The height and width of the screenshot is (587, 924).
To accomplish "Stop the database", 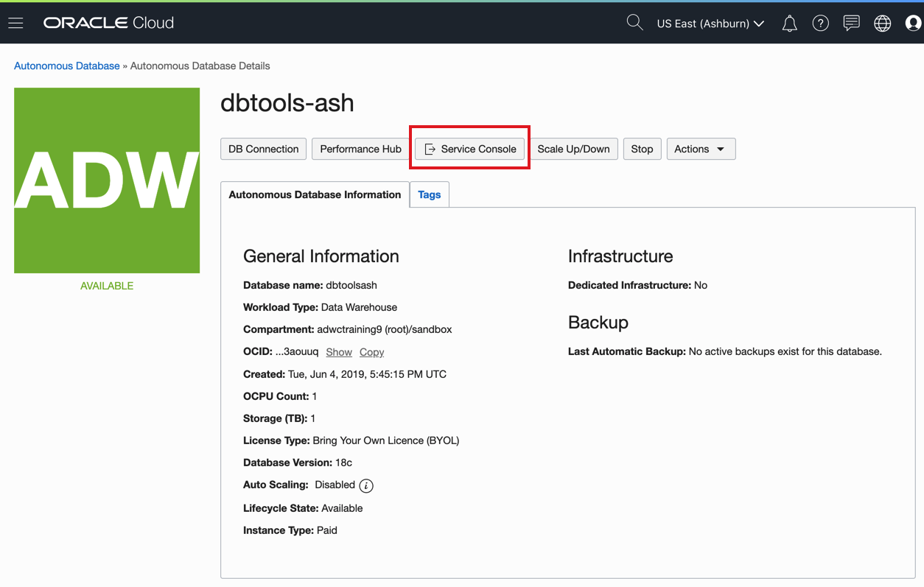I will [x=642, y=149].
